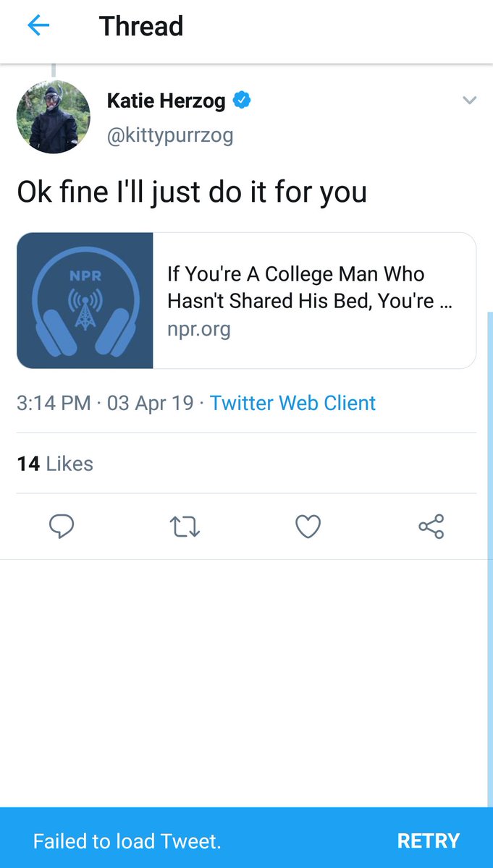Image resolution: width=493 pixels, height=868 pixels.
Task: Open Katie Herzog's profile picture
Action: pos(54,117)
